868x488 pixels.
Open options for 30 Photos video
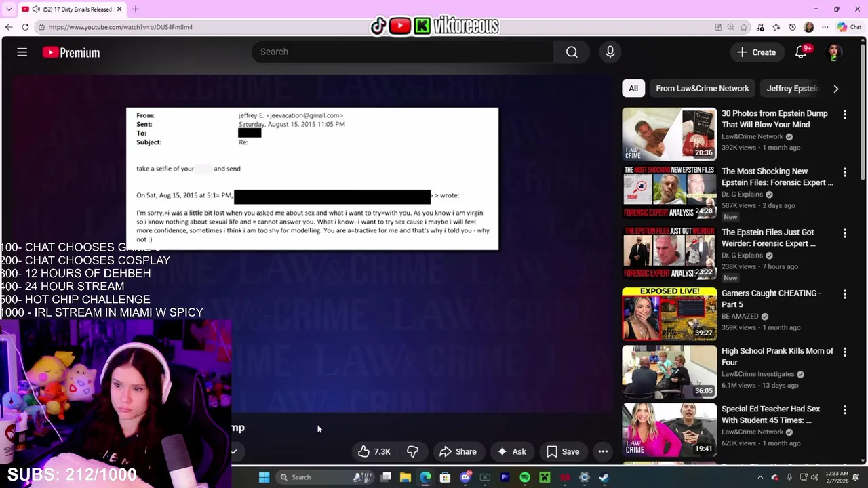click(844, 115)
